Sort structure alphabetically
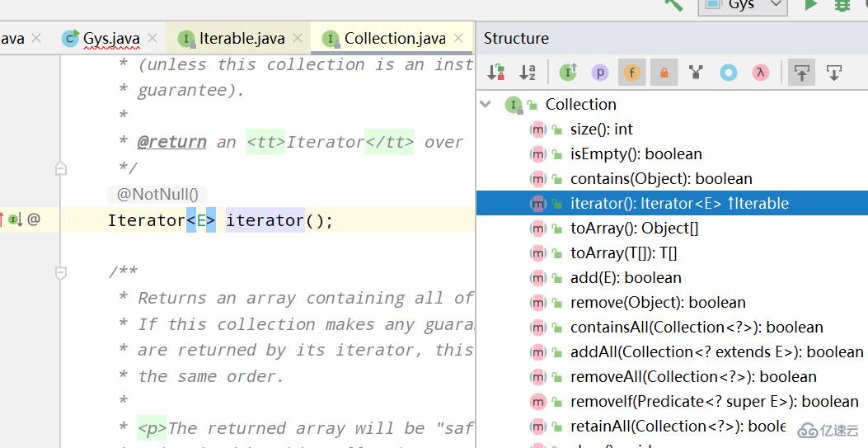Viewport: 868px width, 448px height. pyautogui.click(x=527, y=73)
